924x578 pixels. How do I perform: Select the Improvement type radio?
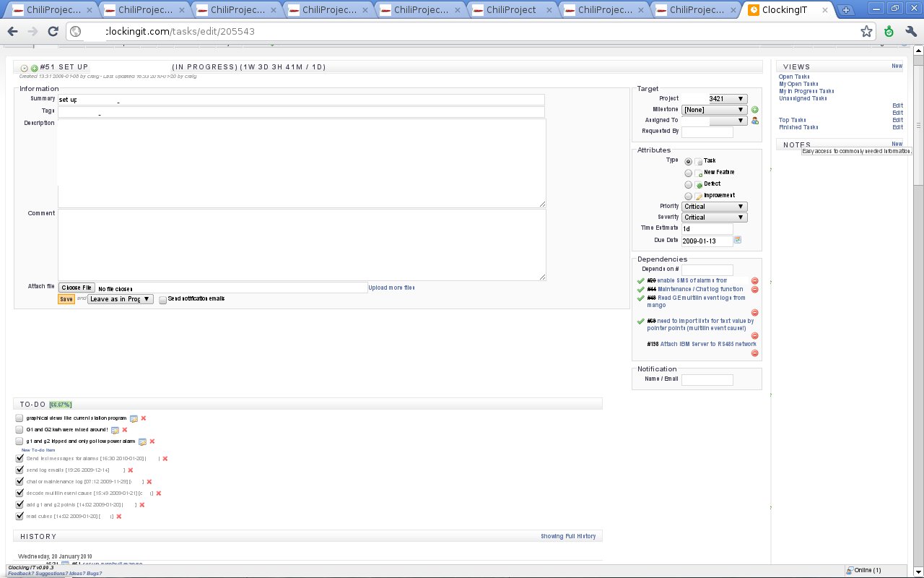[x=689, y=197]
